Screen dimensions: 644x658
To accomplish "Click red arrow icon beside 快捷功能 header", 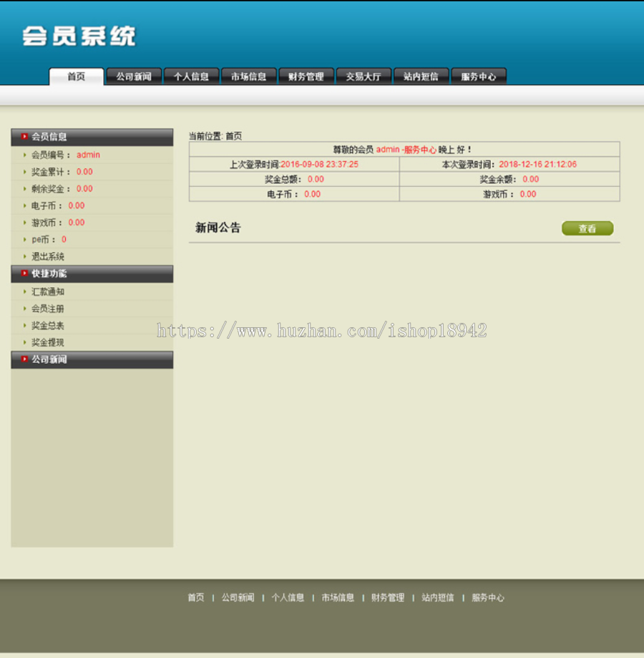I will (x=24, y=274).
